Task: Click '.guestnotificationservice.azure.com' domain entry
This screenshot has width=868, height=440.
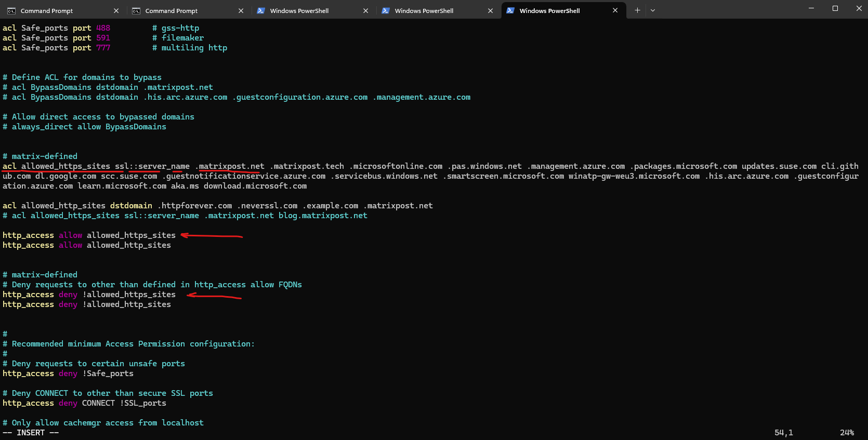Action: click(244, 176)
